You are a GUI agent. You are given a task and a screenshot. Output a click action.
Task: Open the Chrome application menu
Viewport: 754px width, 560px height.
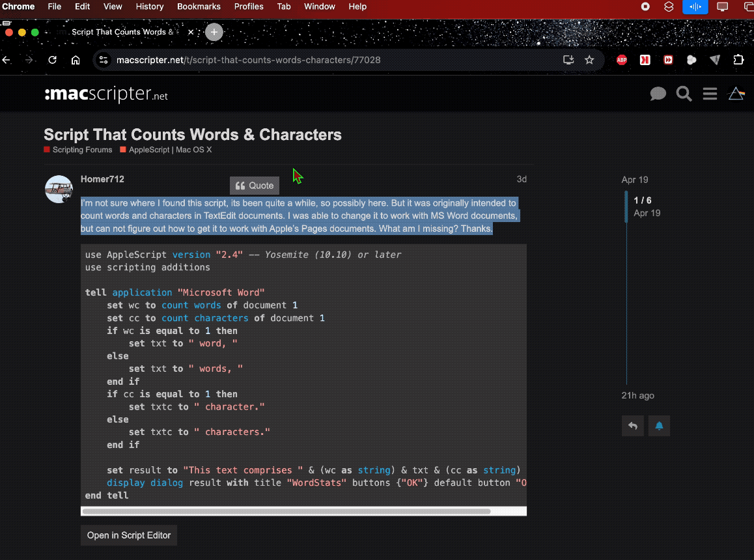point(18,7)
